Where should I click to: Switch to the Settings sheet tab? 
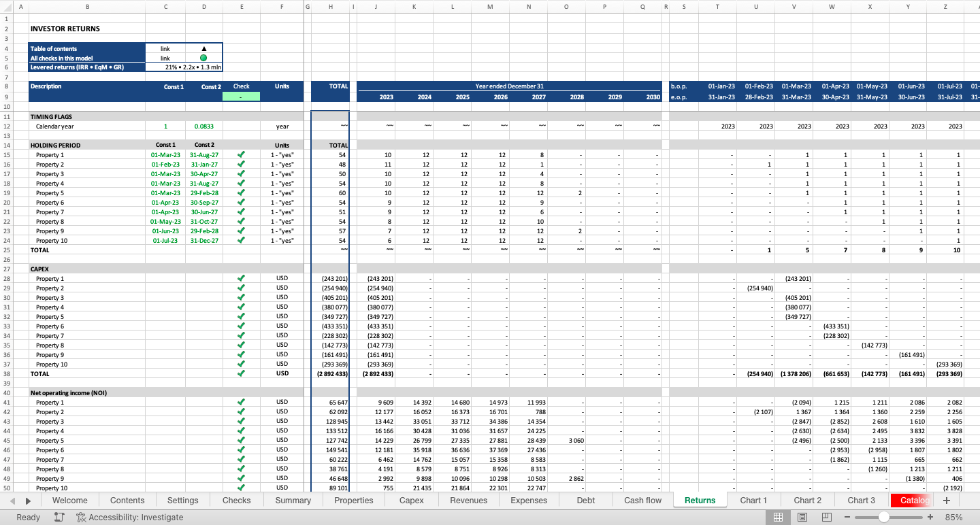click(x=183, y=501)
